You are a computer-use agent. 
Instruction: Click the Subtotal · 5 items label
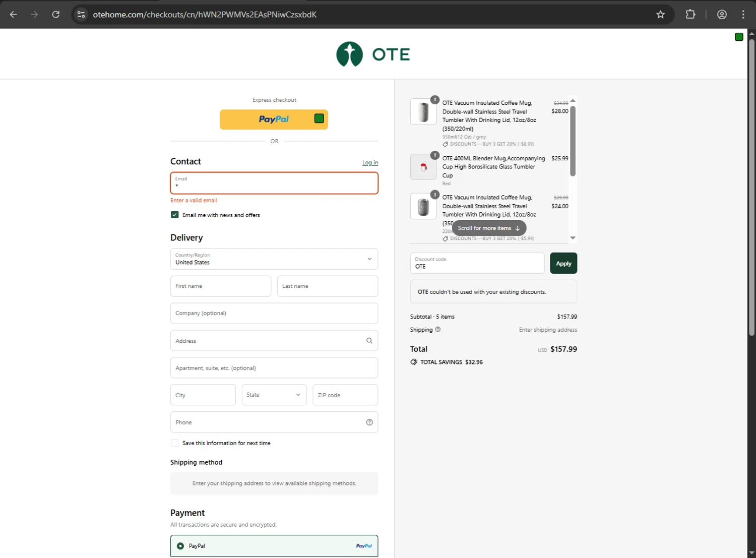[x=432, y=317]
